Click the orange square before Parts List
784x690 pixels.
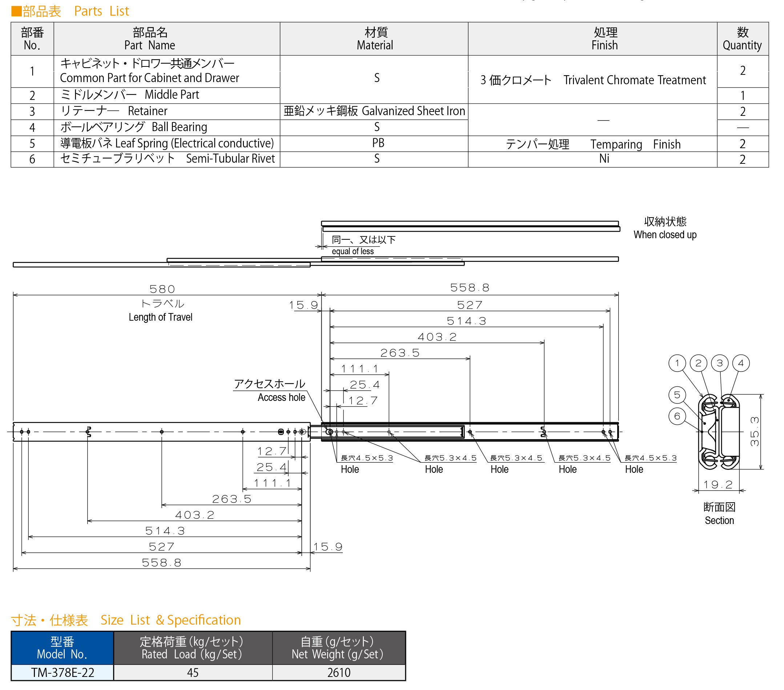click(16, 11)
